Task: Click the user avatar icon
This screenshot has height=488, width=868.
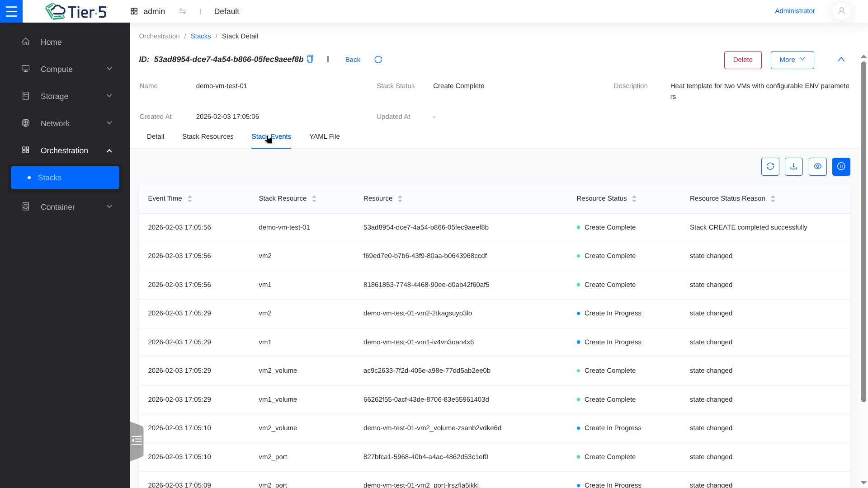Action: pos(841,11)
